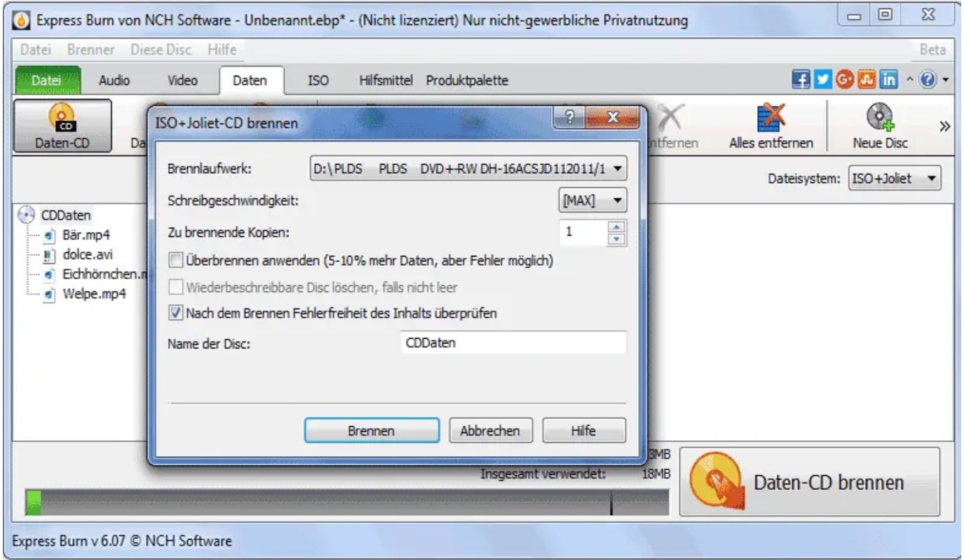Decrease the number of copies to burn
The image size is (964, 560).
tap(617, 240)
